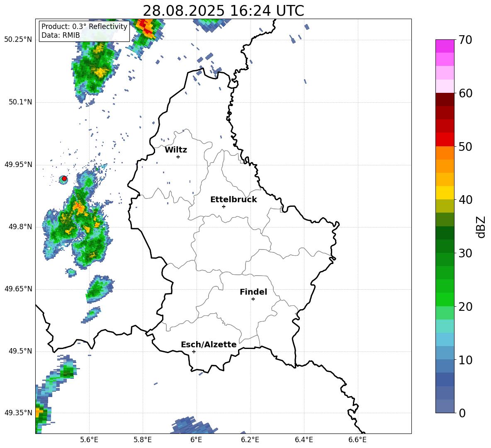Click the 6.6°E longitude label
Image resolution: width=491 pixels, height=448 pixels.
(357, 440)
